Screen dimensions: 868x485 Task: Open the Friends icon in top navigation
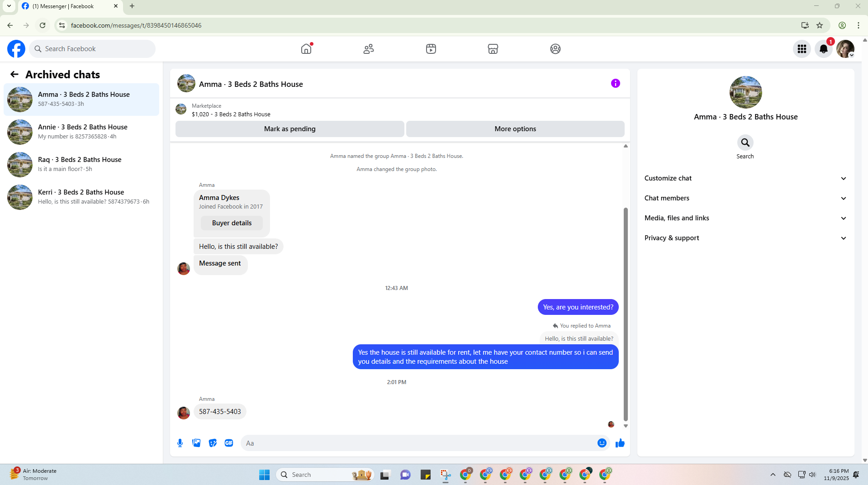(x=369, y=49)
